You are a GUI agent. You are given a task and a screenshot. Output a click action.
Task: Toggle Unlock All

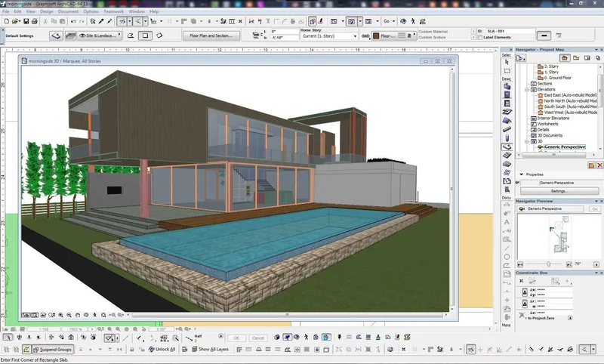(162, 350)
